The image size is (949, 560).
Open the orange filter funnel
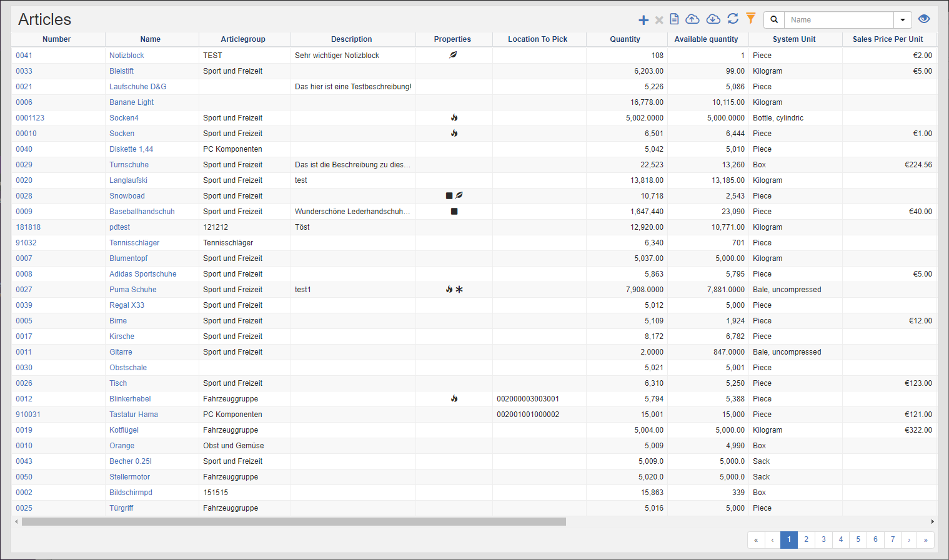pyautogui.click(x=751, y=19)
